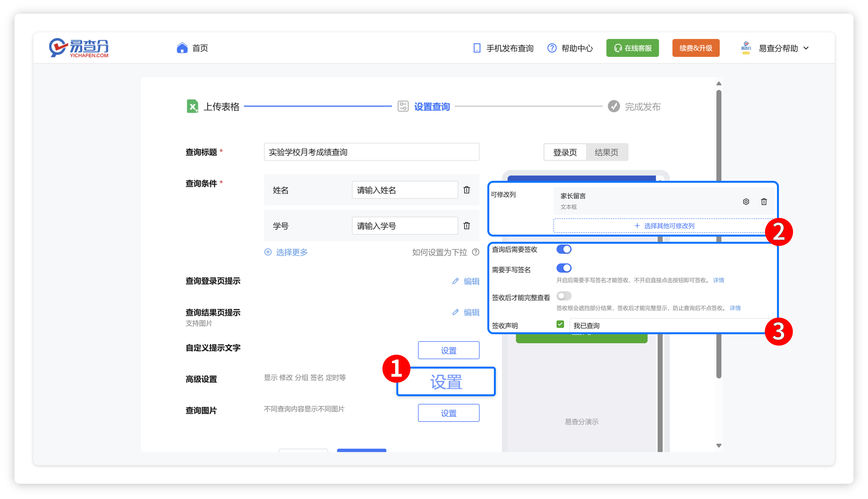Select the 设置查询 step label
Viewport: 868px width, 499px height.
[432, 107]
